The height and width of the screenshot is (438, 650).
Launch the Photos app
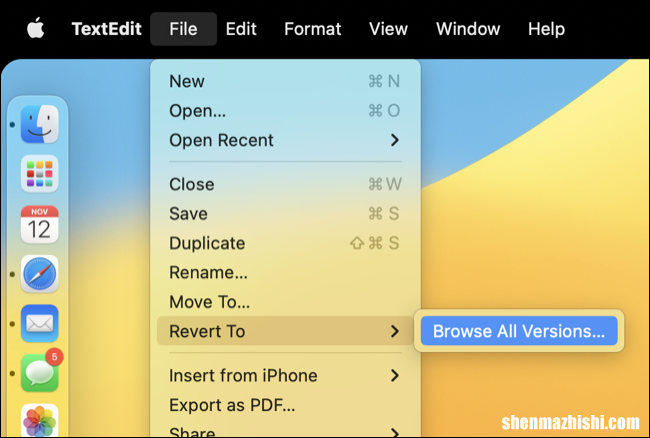click(x=40, y=420)
